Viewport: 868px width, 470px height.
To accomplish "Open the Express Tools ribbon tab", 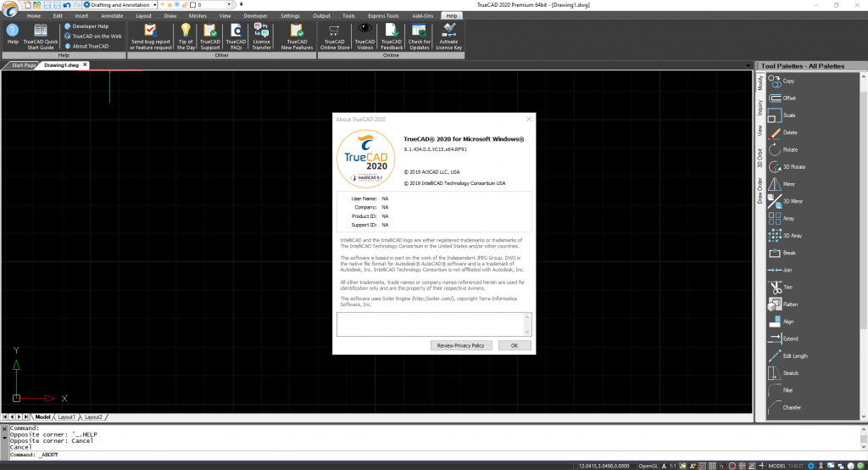I will [383, 16].
